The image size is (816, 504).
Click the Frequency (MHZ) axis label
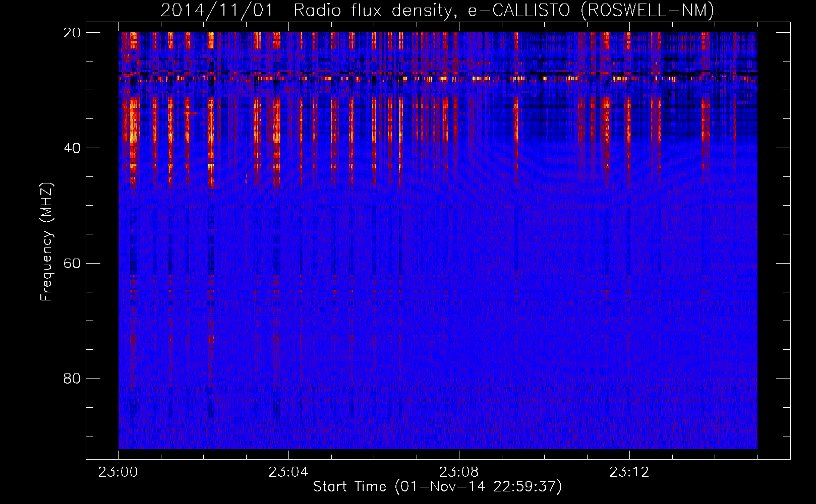[x=46, y=242]
